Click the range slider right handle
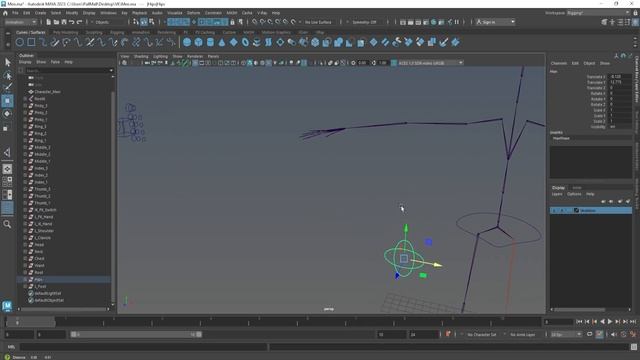 [x=199, y=334]
